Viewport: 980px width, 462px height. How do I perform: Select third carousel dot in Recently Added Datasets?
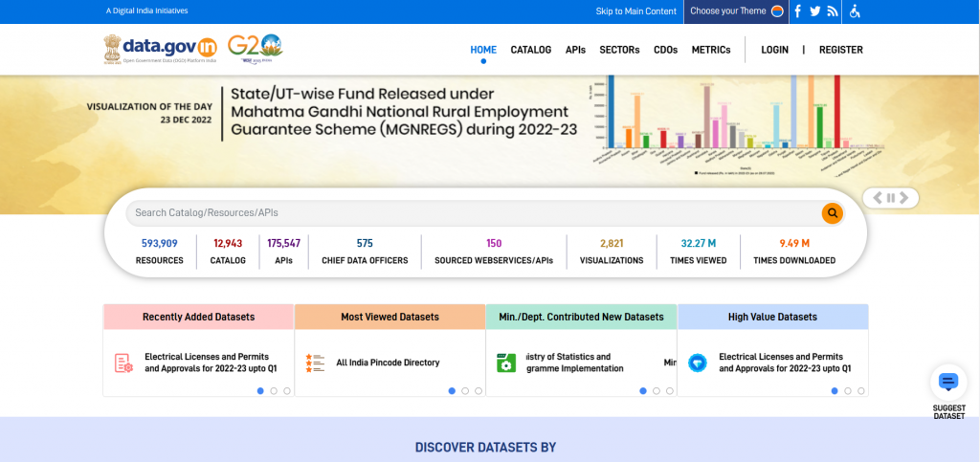287,391
